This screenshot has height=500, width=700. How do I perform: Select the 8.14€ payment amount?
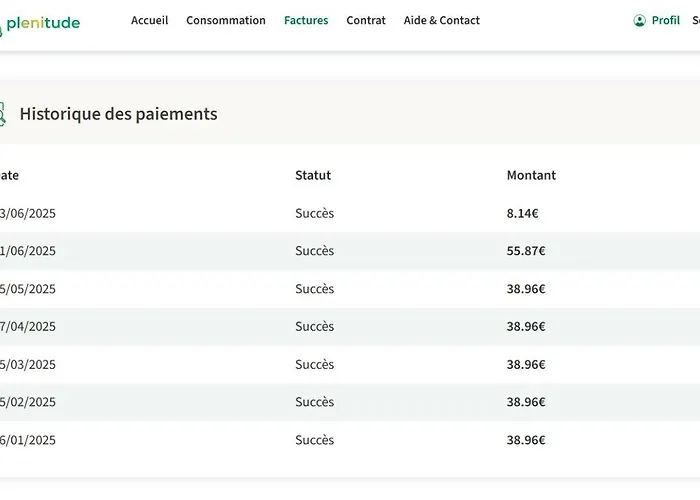pos(523,213)
